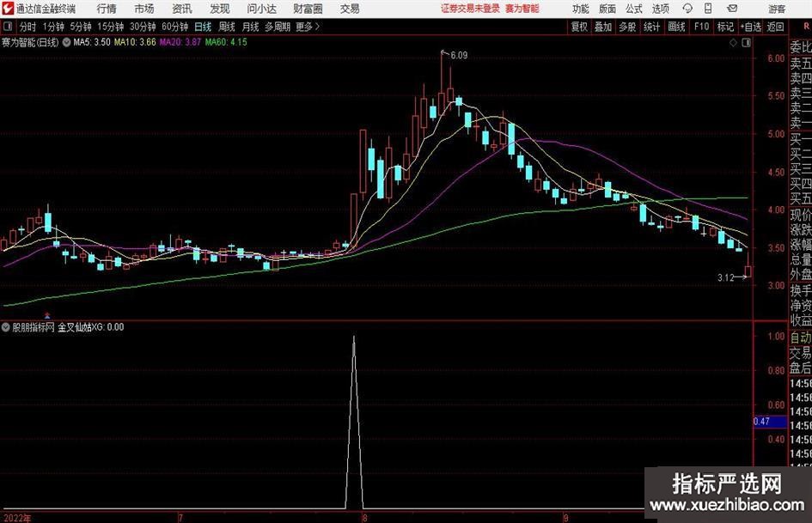Click the MA60: 4.15 label
Screen dimensions: 812x523
[226, 42]
